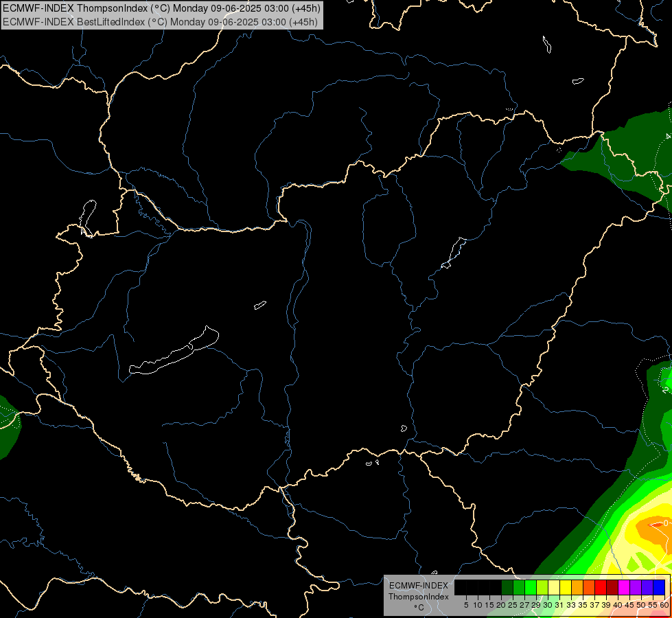Click the legend tick value 29
The width and height of the screenshot is (672, 618).
point(536,605)
